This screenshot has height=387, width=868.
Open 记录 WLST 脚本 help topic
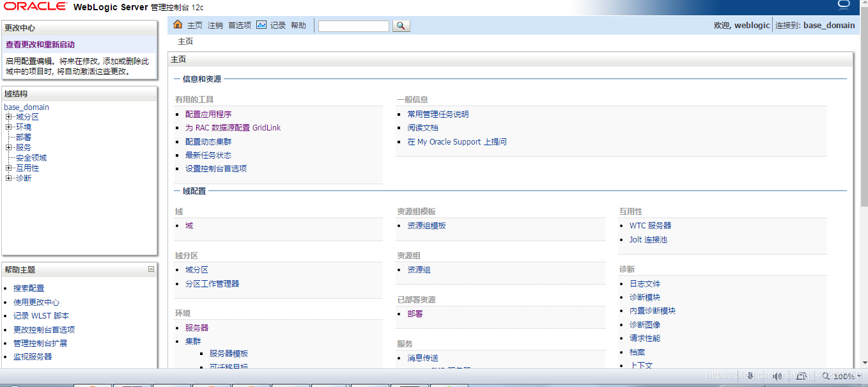[x=41, y=316]
